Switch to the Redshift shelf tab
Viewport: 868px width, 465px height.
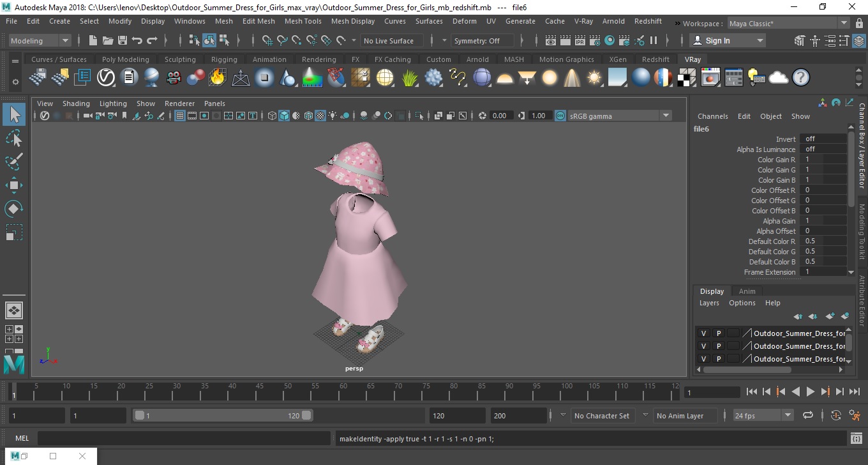[x=655, y=59]
